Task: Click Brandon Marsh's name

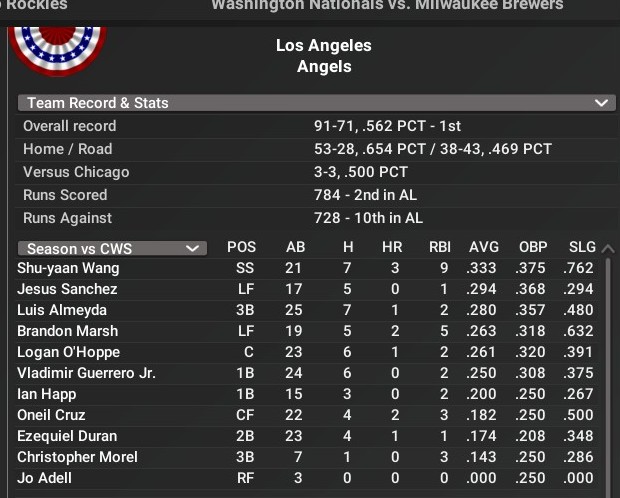Action: [67, 331]
